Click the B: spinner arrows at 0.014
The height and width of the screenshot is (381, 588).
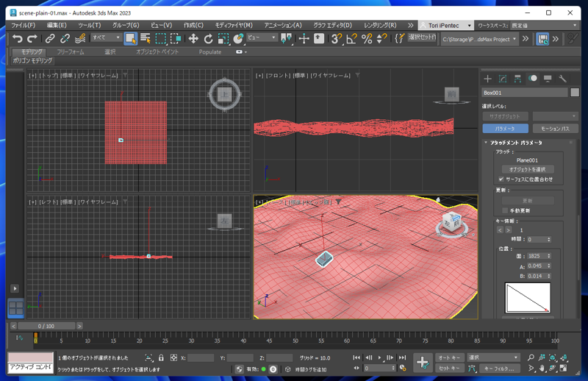(548, 276)
